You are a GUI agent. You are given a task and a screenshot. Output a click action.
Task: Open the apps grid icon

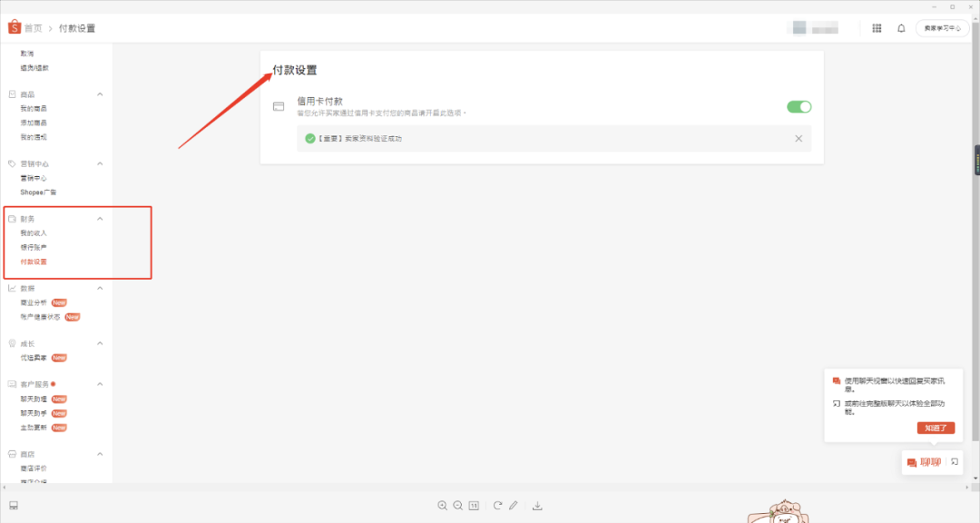(877, 28)
